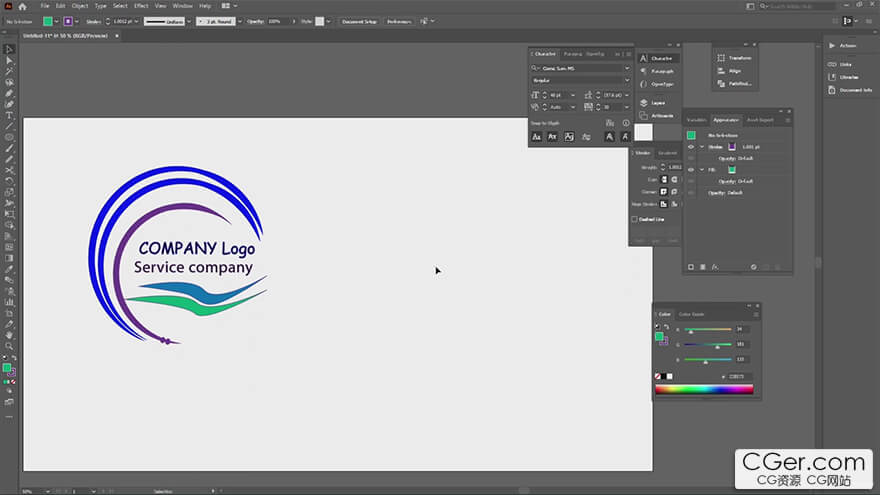
Task: Open the Libraries panel
Action: point(849,77)
